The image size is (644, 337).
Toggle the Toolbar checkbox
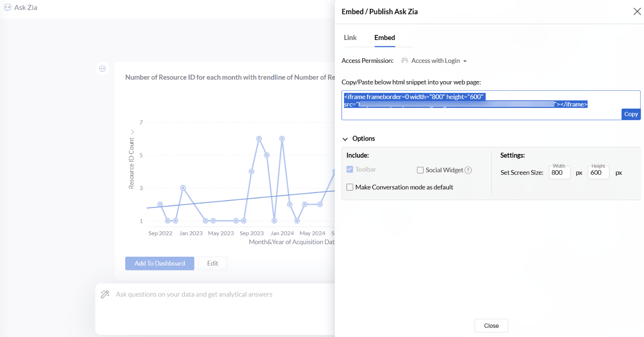point(350,170)
